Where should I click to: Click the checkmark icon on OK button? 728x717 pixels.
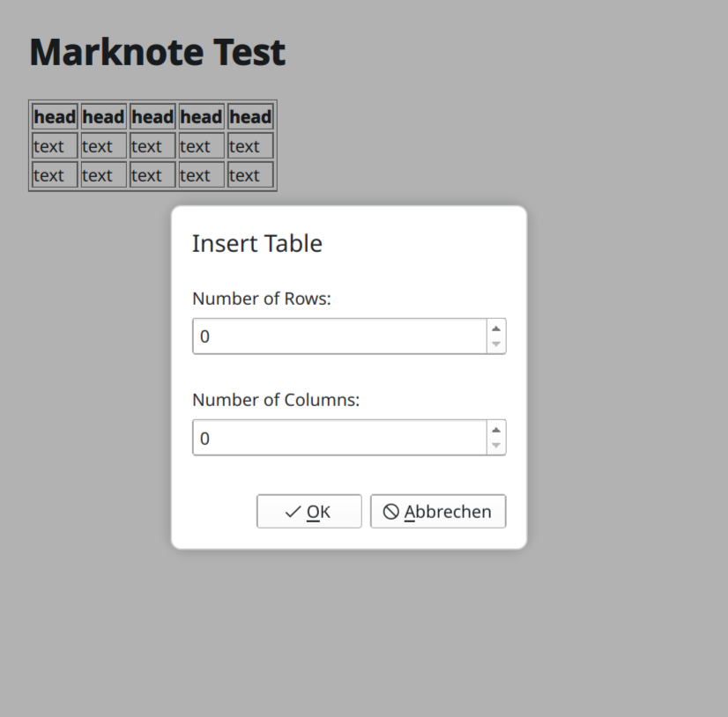point(293,512)
